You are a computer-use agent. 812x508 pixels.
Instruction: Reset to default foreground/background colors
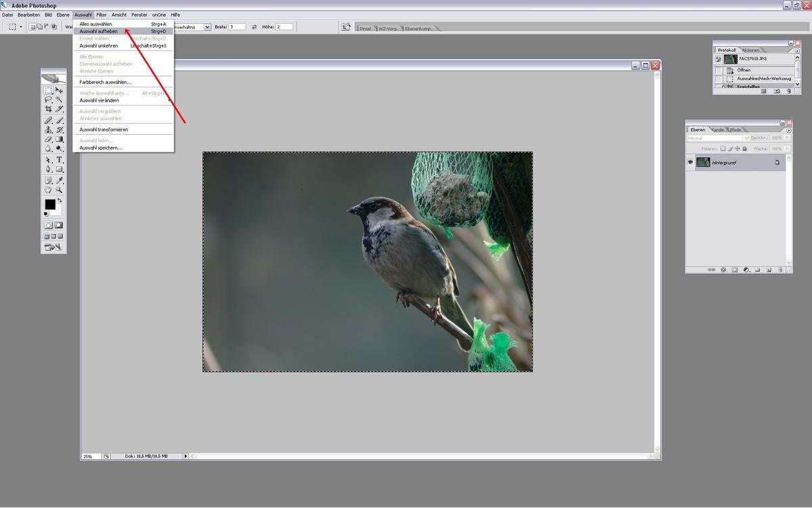(x=47, y=214)
